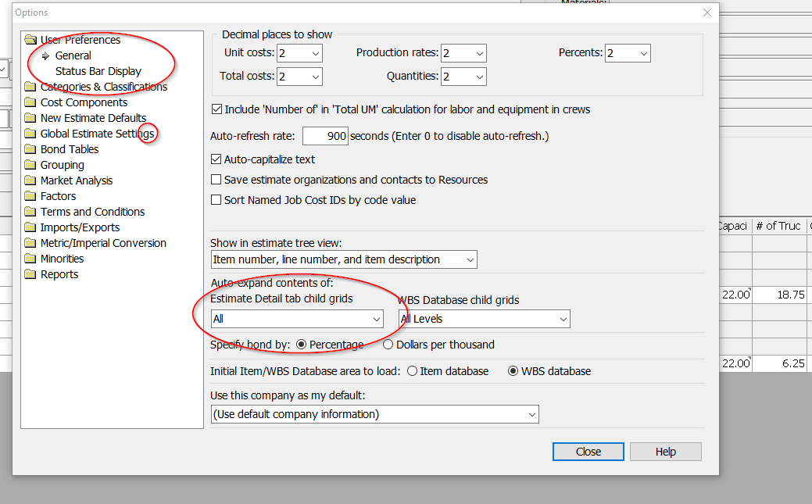Open Production rates decimal places dropdown
This screenshot has height=504, width=812.
(464, 53)
